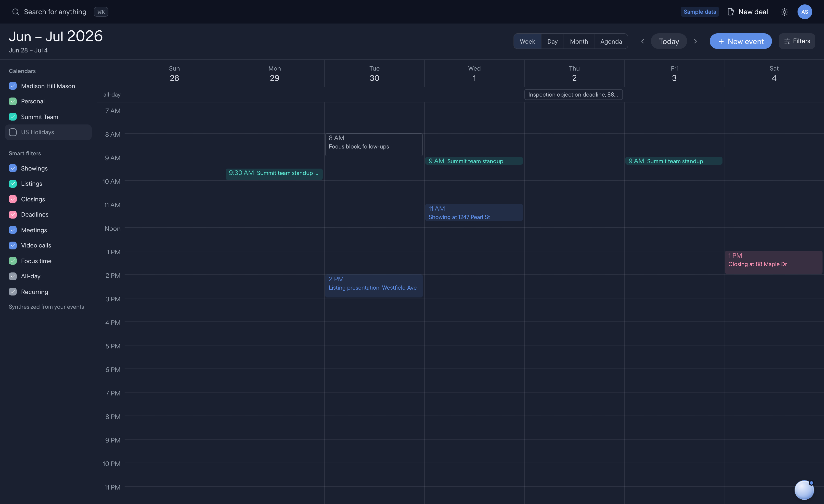The image size is (824, 504).
Task: Switch to Week view tab
Action: pyautogui.click(x=527, y=41)
